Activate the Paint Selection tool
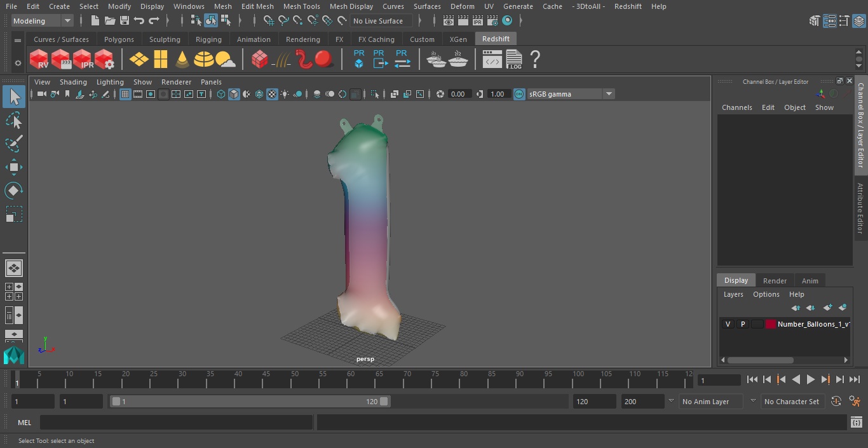868x448 pixels. pos(14,144)
